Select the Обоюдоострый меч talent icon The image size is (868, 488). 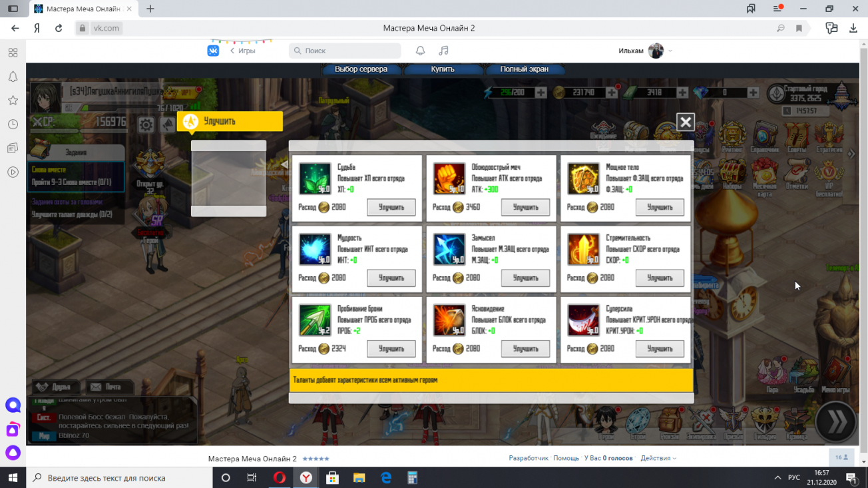[449, 178]
